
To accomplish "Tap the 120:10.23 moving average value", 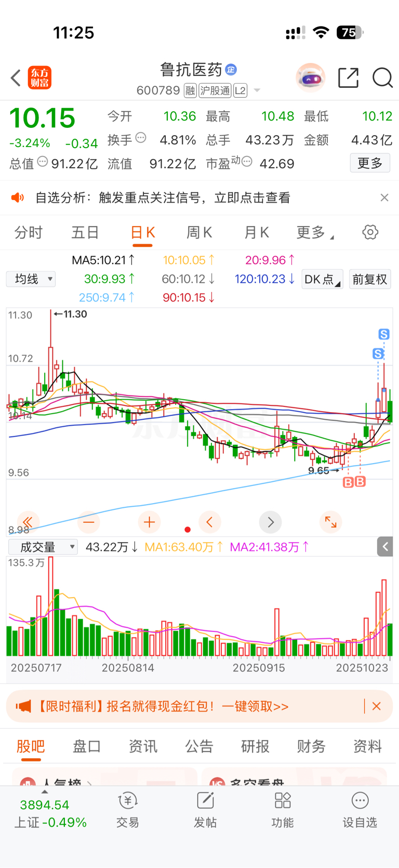I will tap(265, 279).
